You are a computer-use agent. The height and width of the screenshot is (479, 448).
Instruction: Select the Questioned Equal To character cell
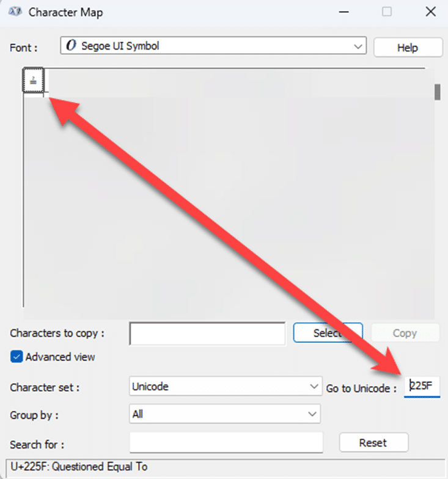pos(33,81)
